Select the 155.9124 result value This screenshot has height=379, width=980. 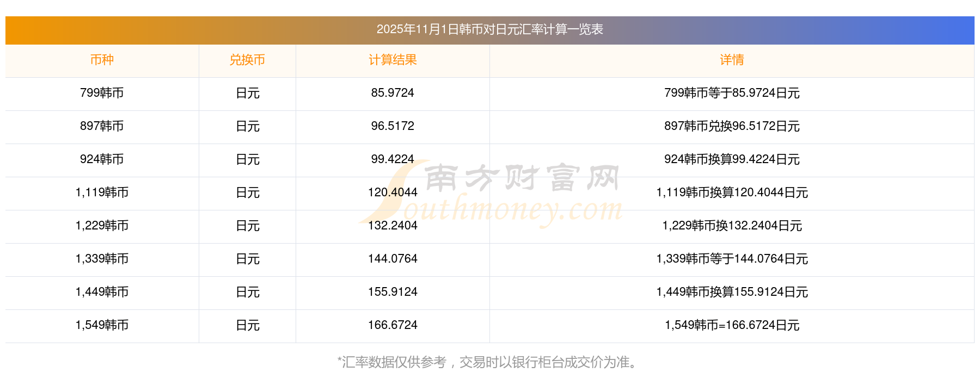[x=393, y=292]
